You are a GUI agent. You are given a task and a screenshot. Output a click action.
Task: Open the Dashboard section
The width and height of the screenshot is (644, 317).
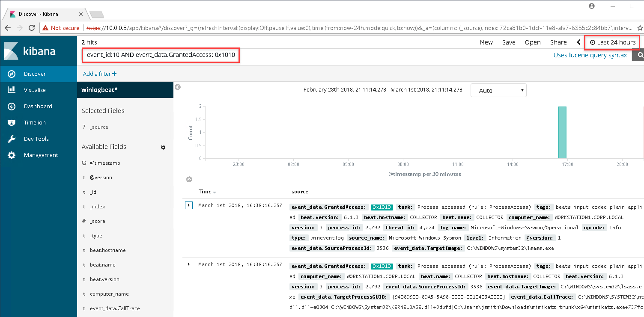click(x=39, y=106)
